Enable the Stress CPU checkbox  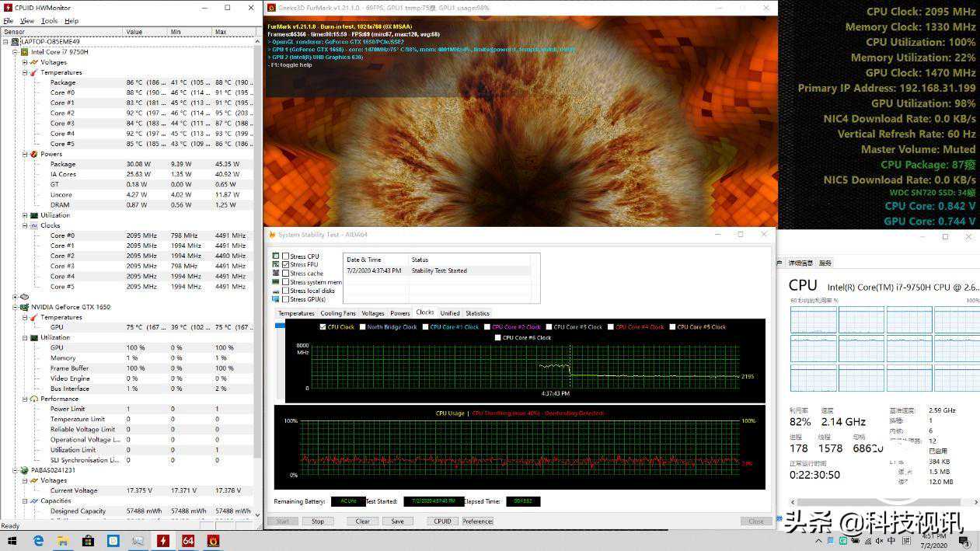tap(286, 256)
